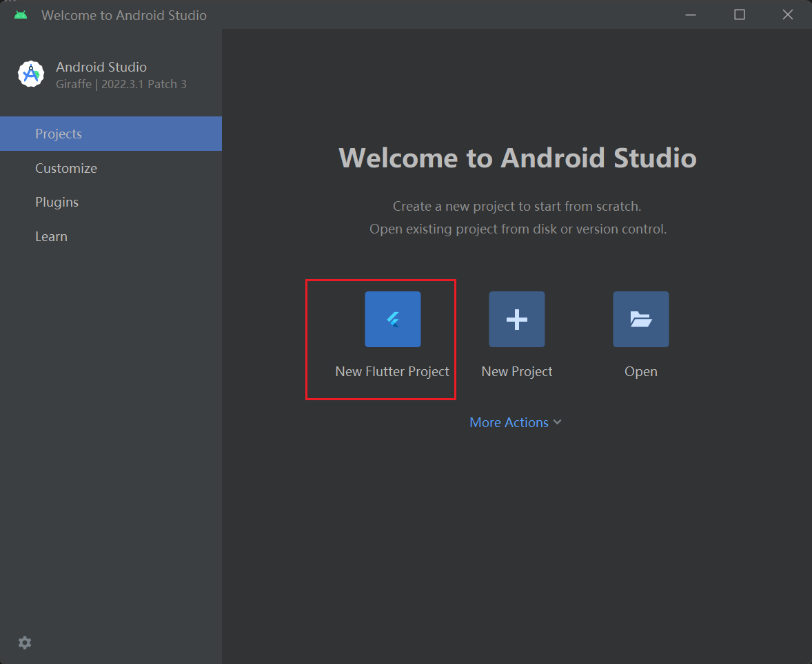The width and height of the screenshot is (812, 664).
Task: Click the Giraffe 2022.3.1 Patch 3 version text
Action: coord(121,84)
